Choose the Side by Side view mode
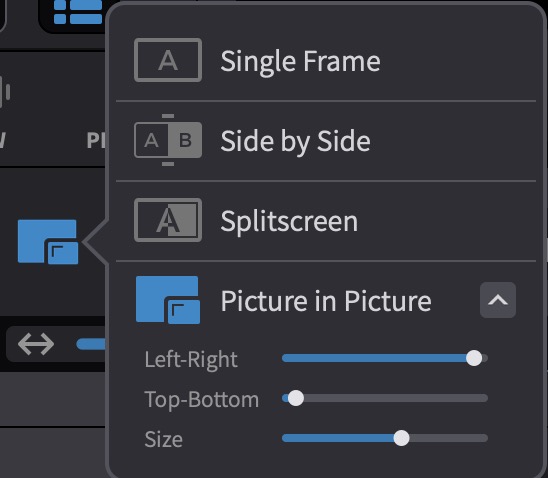 tap(326, 141)
